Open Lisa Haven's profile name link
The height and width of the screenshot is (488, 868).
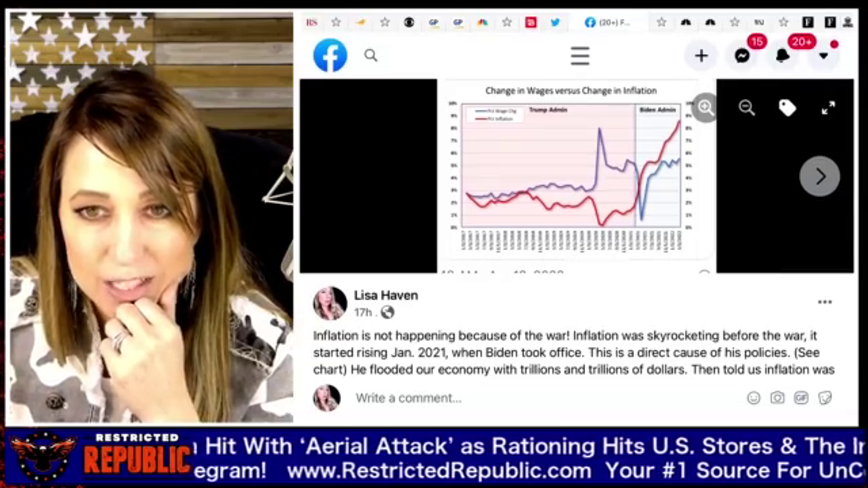pos(385,296)
